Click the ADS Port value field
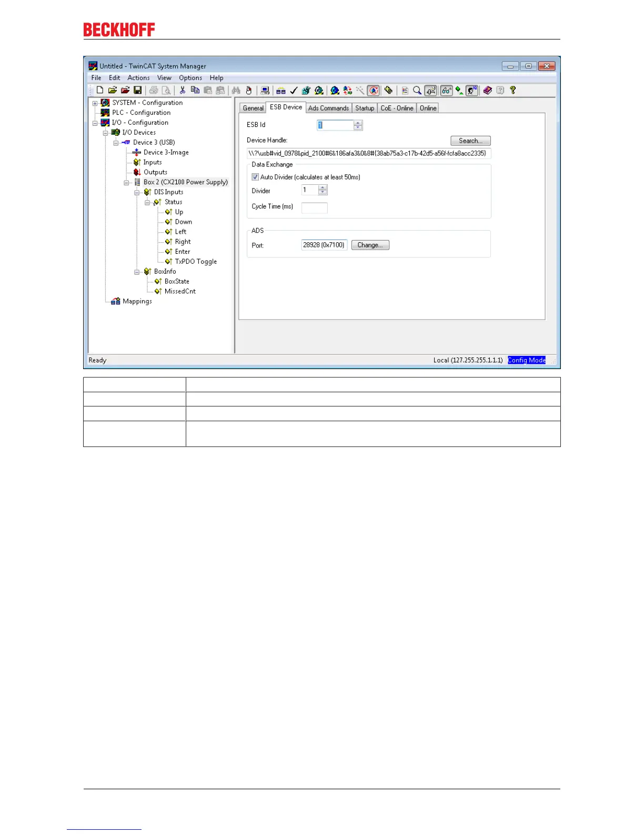This screenshot has height=834, width=644. tap(324, 245)
